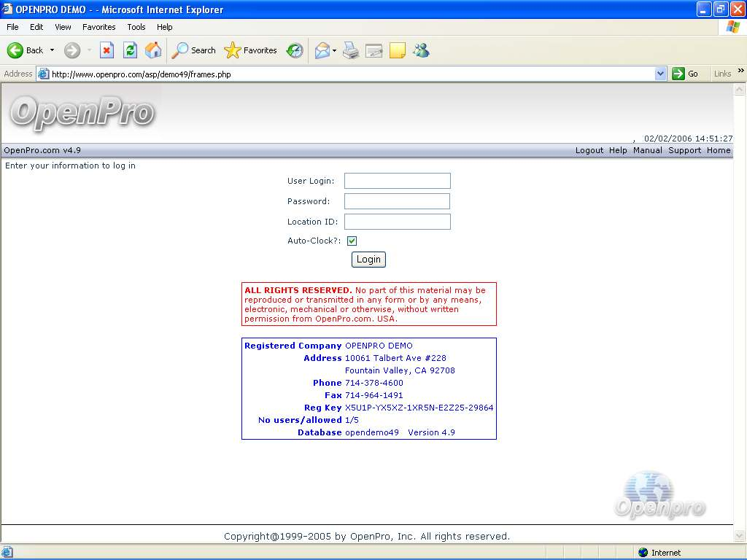This screenshot has height=560, width=747.
Task: Click the Stop loading icon
Action: [x=107, y=50]
